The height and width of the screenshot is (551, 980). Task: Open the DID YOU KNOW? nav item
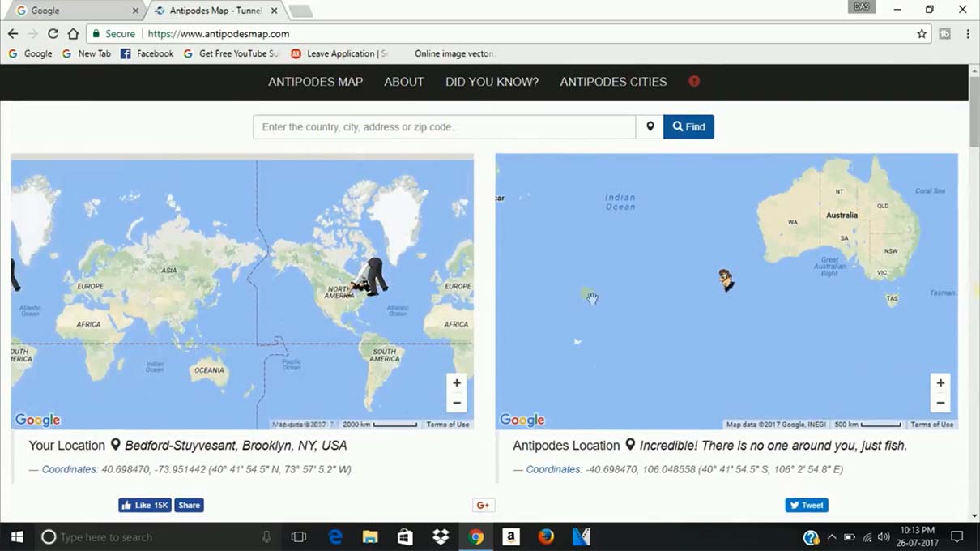(x=492, y=82)
